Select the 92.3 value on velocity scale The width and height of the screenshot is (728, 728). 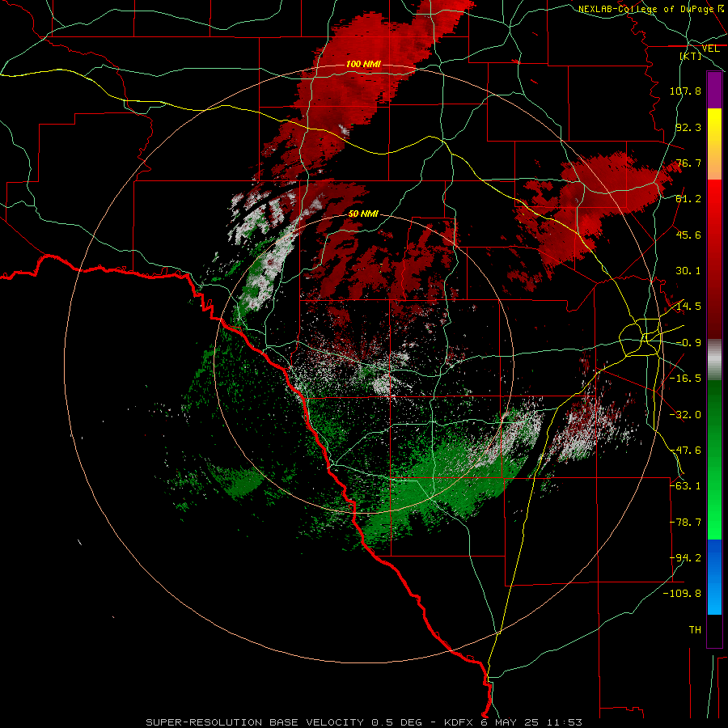click(x=688, y=127)
